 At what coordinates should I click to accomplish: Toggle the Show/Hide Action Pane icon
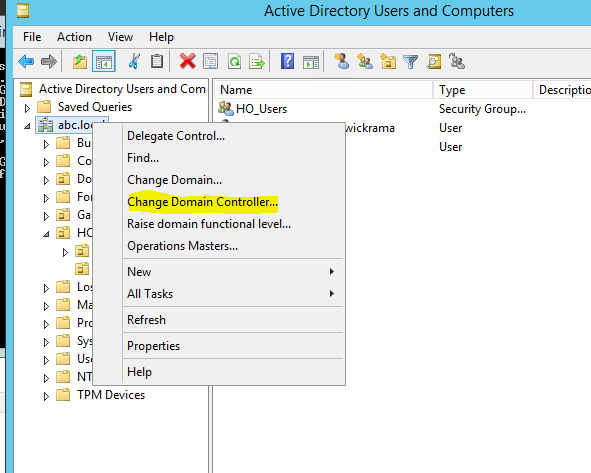pyautogui.click(x=311, y=62)
